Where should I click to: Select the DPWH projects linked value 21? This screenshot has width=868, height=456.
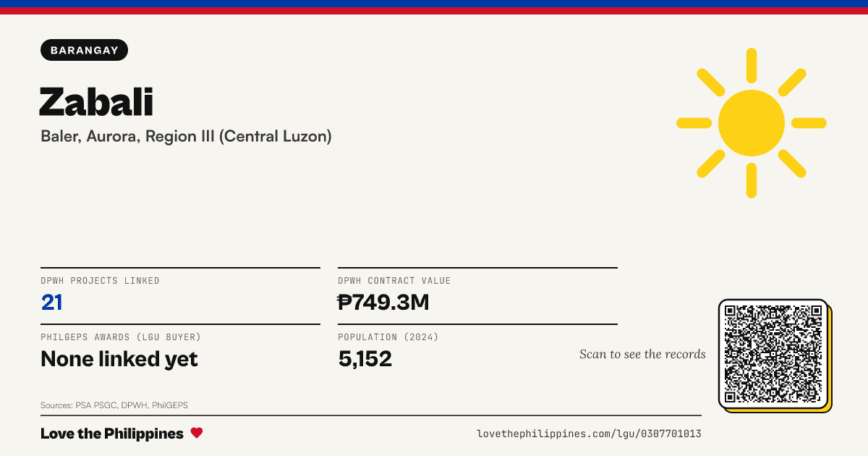[x=52, y=302]
